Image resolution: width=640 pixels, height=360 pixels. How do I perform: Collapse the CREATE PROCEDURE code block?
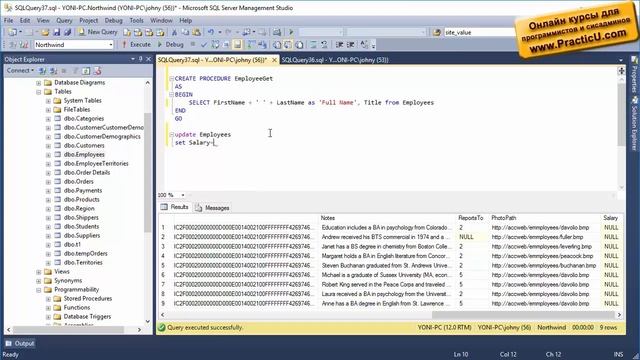pyautogui.click(x=171, y=78)
